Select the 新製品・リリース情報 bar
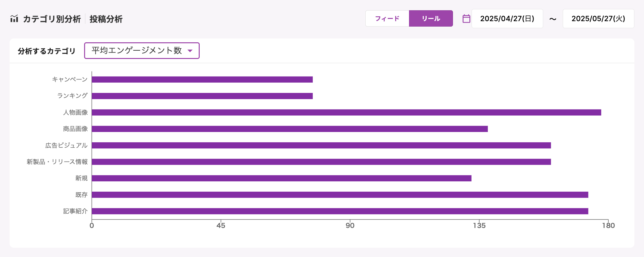Screen dimensions: 644x257 coord(321,162)
